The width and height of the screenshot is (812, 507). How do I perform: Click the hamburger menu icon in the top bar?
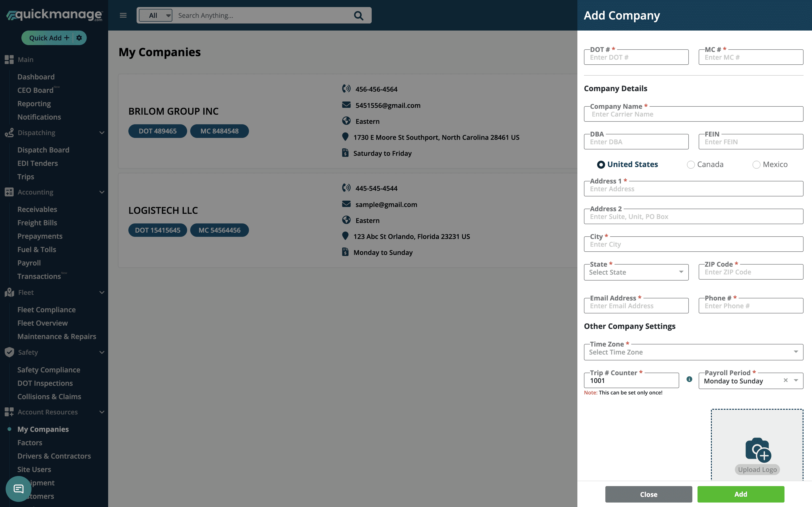point(123,16)
